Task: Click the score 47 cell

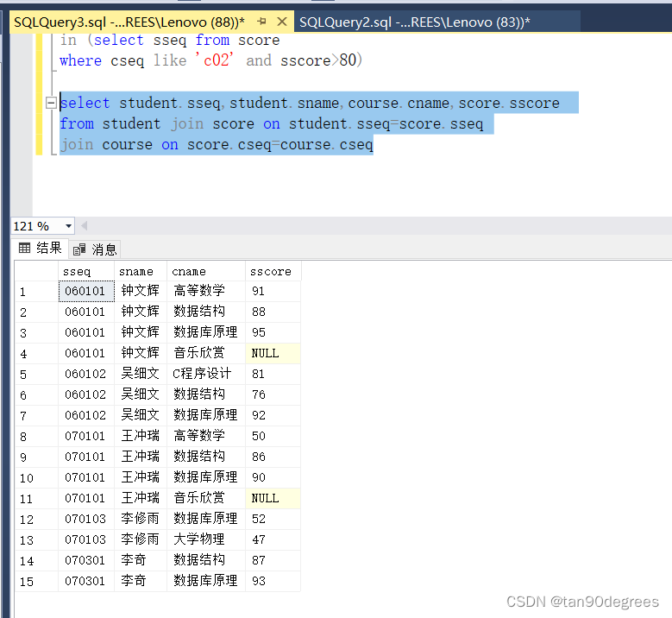Action: click(x=273, y=539)
